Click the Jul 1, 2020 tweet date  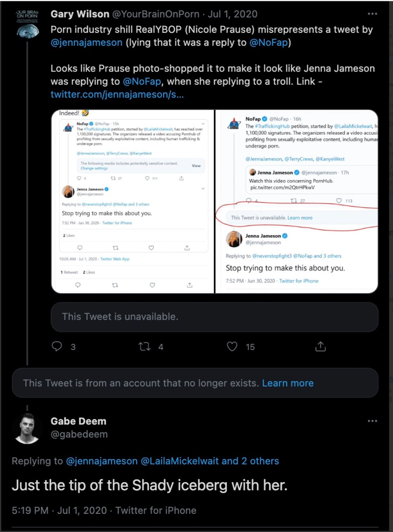click(232, 14)
